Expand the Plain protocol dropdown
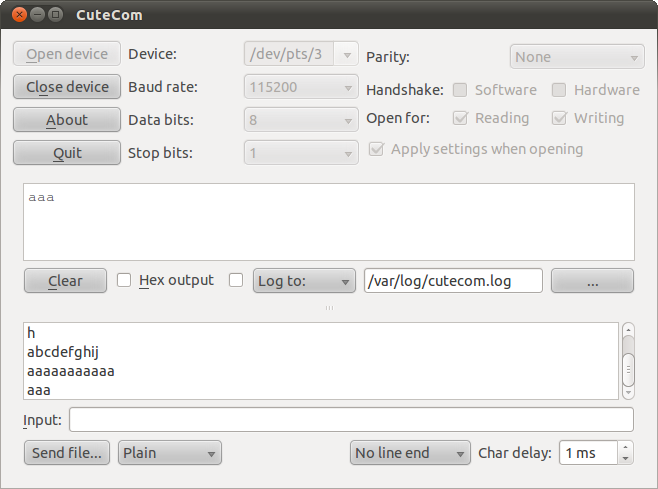Viewport: 658px width, 489px height. tap(169, 453)
